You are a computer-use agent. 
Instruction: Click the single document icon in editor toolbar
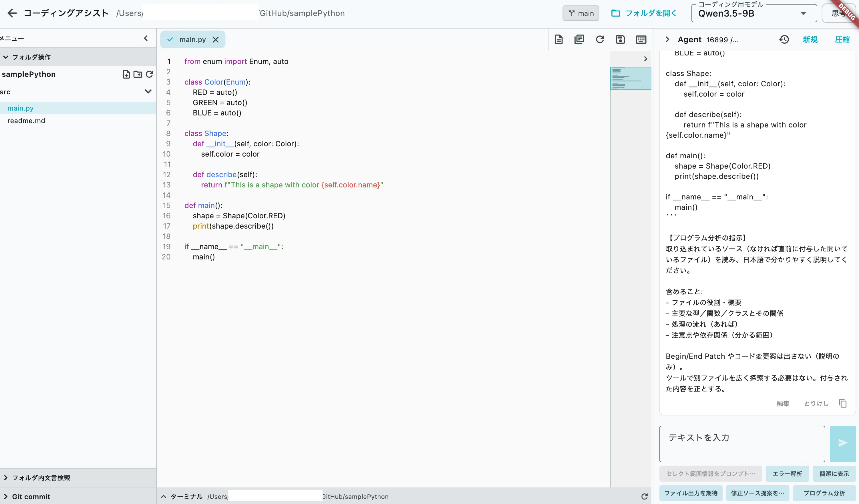(x=558, y=39)
